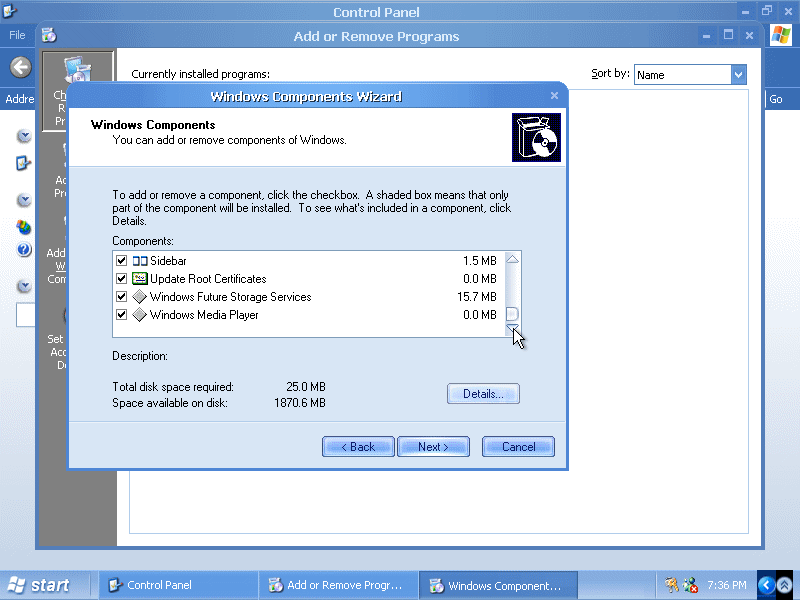Select the Sidebar component row text
This screenshot has height=600, width=800.
click(x=168, y=261)
